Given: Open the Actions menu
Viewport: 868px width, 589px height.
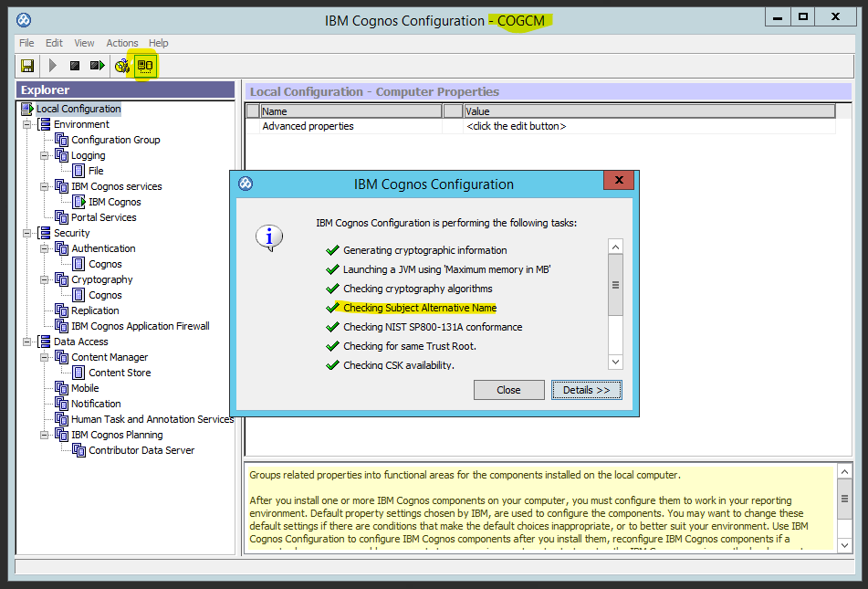Looking at the screenshot, I should pyautogui.click(x=121, y=43).
